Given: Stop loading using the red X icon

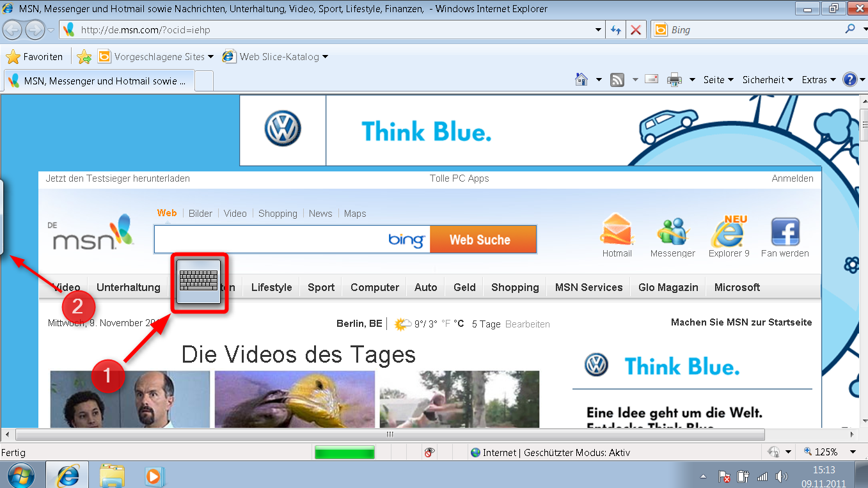Looking at the screenshot, I should click(635, 29).
